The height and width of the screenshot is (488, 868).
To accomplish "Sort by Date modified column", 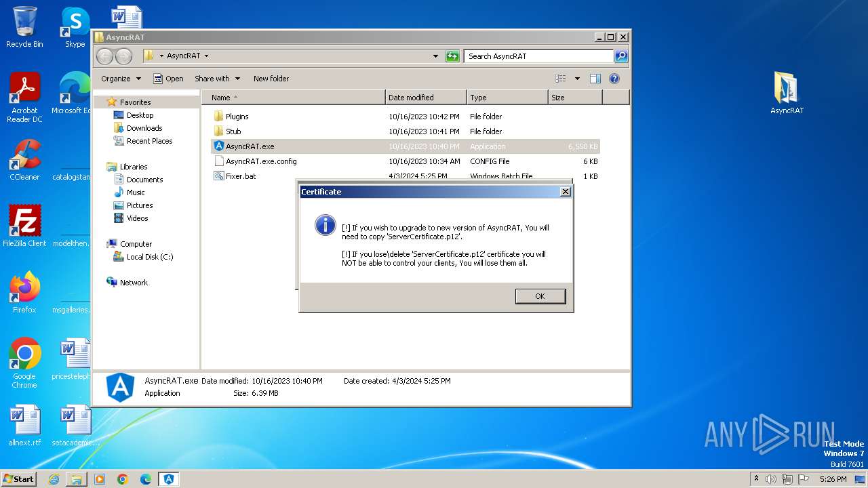I will tap(426, 98).
